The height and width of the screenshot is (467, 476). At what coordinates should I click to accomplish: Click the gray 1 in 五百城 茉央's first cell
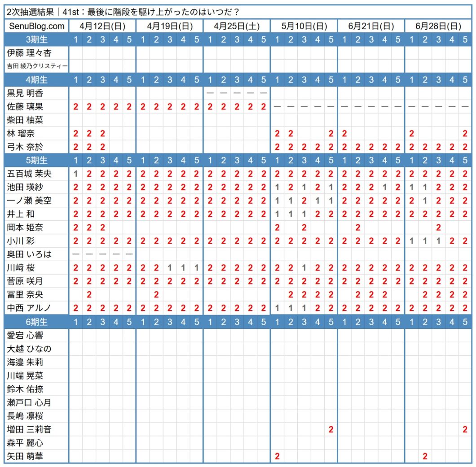[x=75, y=174]
